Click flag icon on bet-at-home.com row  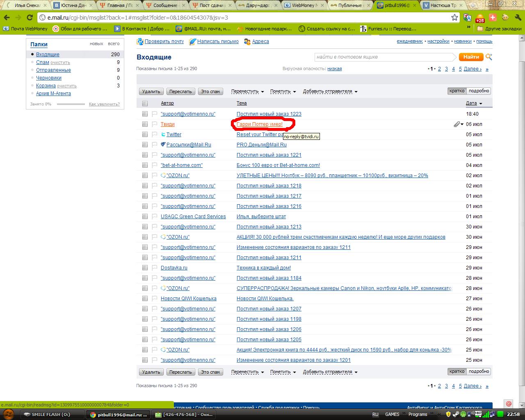[155, 165]
